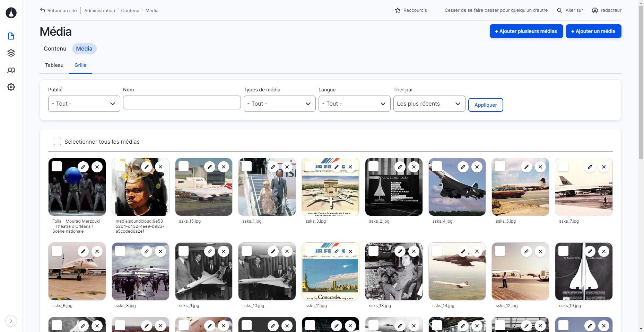
Task: Click Ajouter un média button
Action: pyautogui.click(x=594, y=31)
